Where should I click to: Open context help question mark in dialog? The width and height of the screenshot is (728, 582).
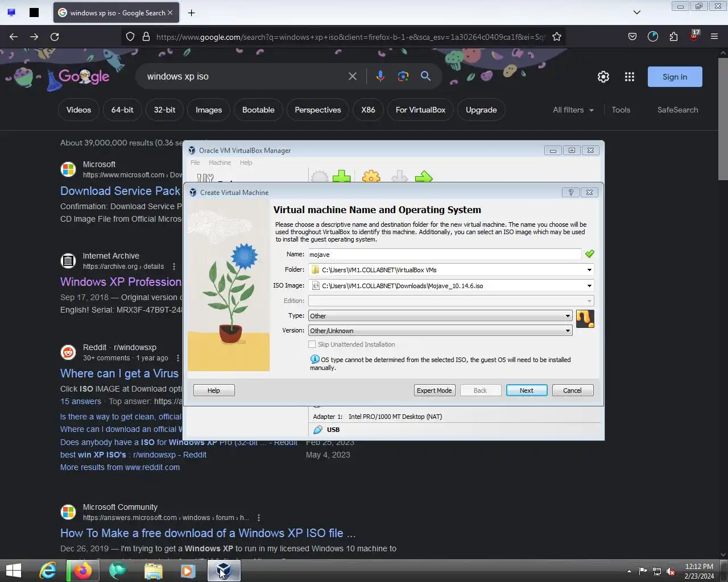point(570,192)
